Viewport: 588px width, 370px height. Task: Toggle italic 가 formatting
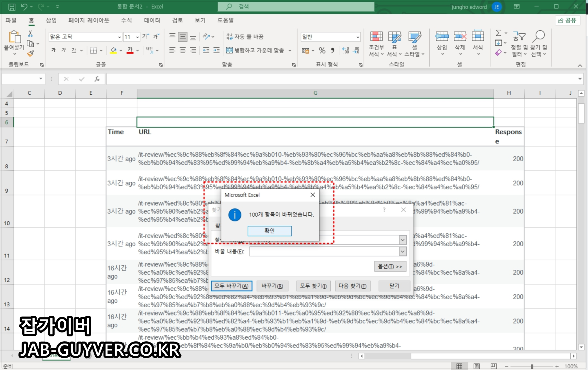64,50
